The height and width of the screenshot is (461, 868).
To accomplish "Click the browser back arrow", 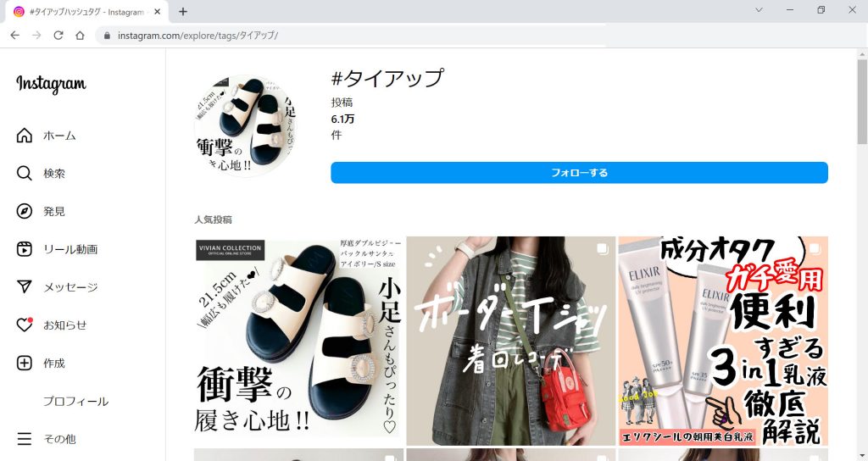I will [15, 36].
